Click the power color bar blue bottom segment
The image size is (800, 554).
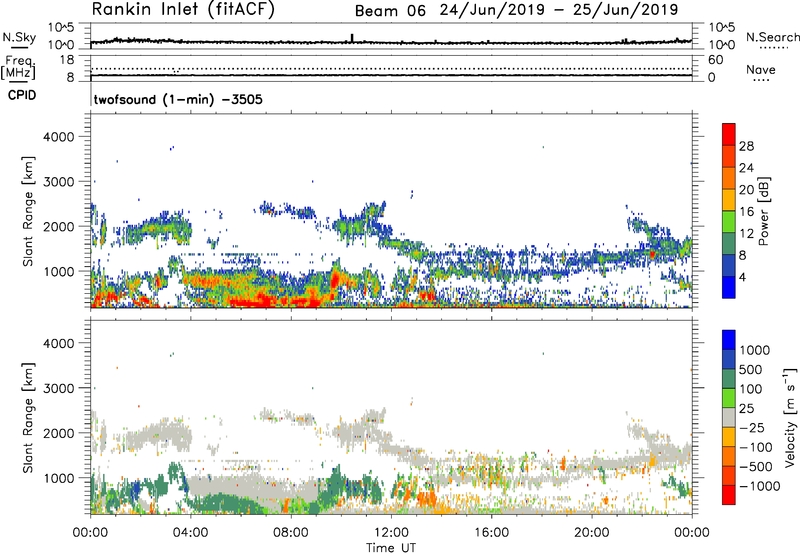point(729,287)
